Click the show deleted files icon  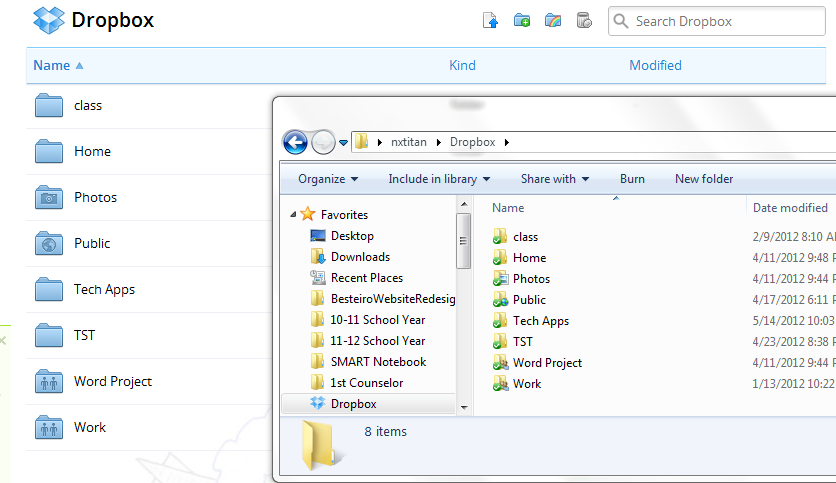(x=584, y=21)
